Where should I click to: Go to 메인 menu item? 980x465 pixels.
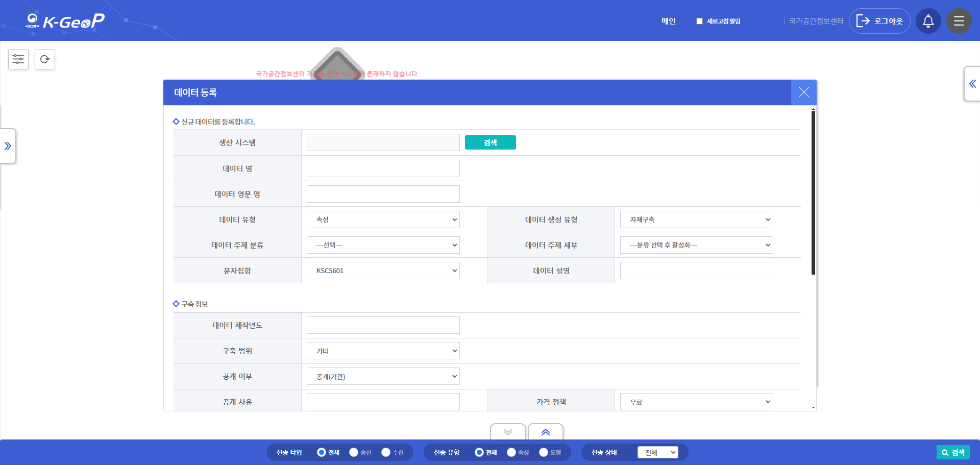click(x=668, y=21)
